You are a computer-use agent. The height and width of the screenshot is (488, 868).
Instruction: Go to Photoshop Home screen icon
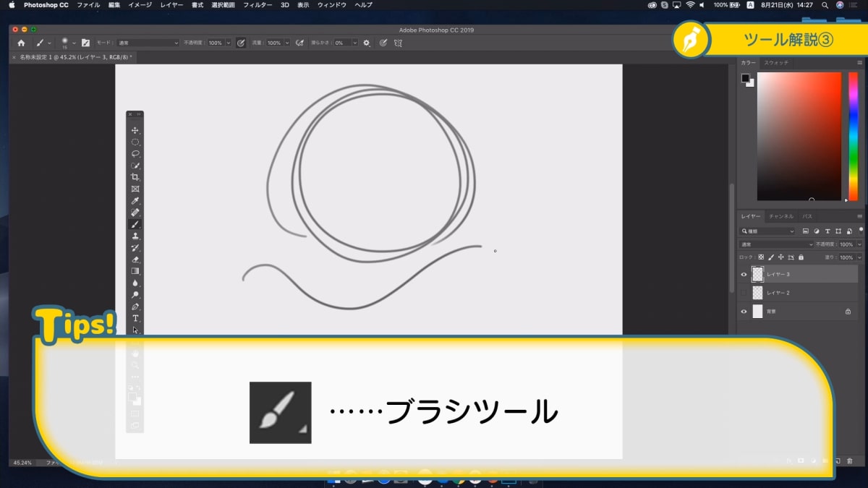[21, 43]
